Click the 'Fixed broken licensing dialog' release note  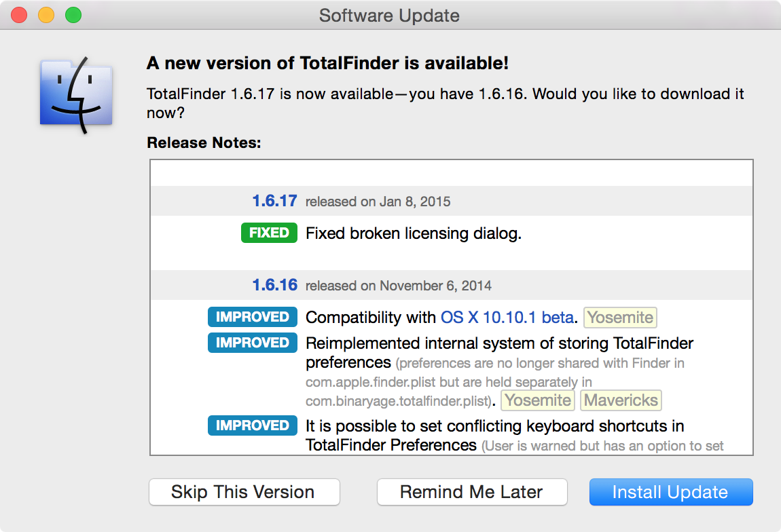click(414, 233)
